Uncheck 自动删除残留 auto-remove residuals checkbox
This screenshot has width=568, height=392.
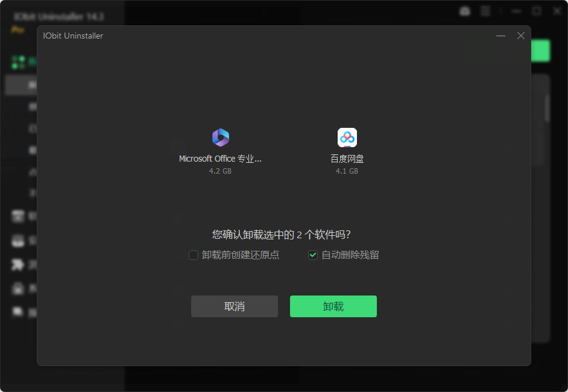pyautogui.click(x=313, y=255)
